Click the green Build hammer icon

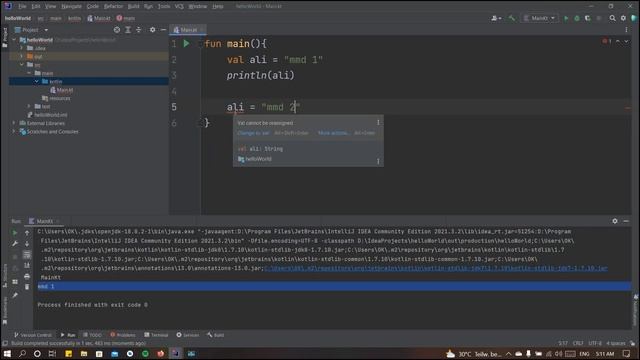[x=511, y=18]
